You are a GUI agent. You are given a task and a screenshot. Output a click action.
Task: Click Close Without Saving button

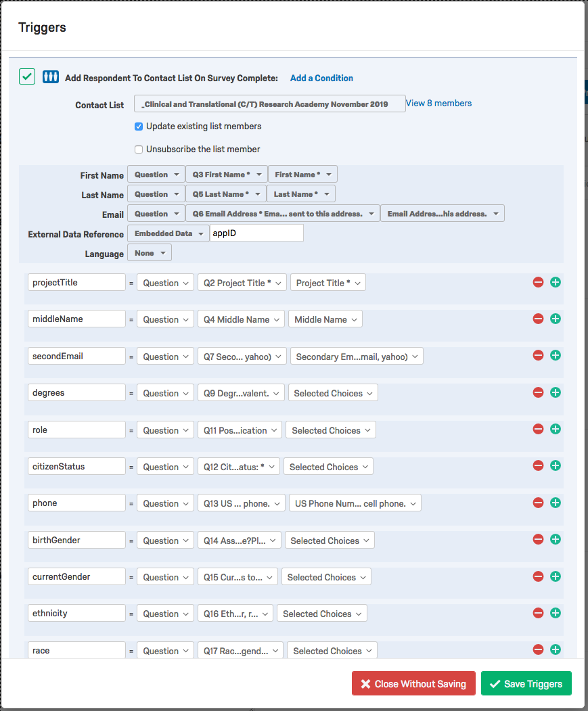pos(414,683)
